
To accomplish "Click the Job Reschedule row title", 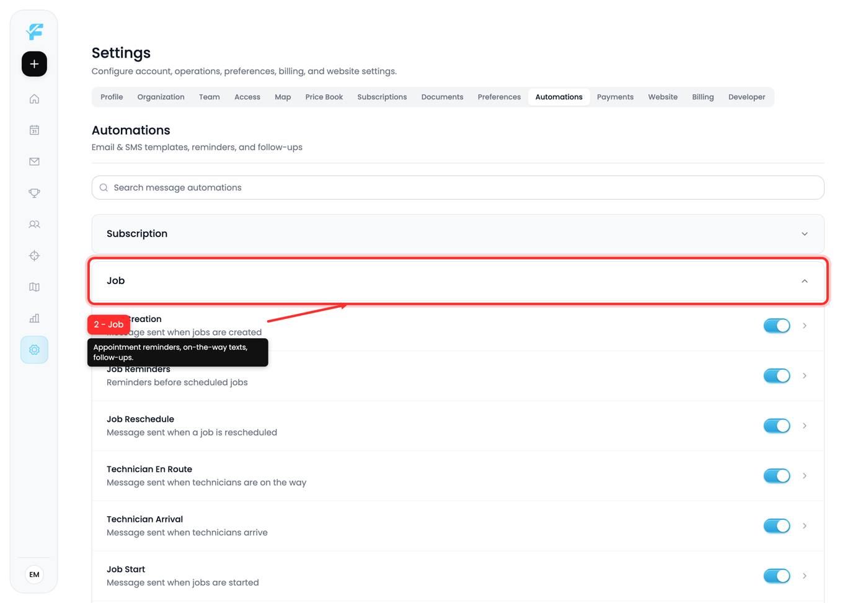I will click(140, 419).
